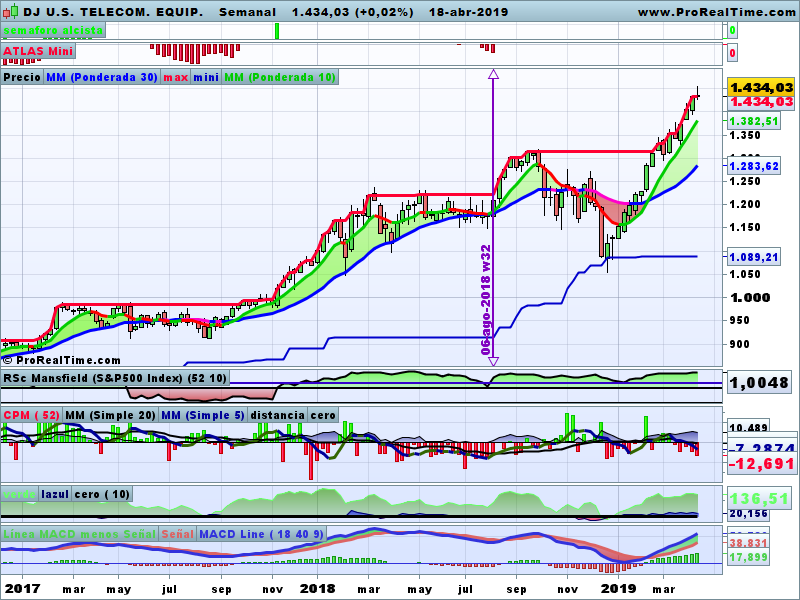Open 'RSc Mansfield (S&P500 Index) (52 10)' label
This screenshot has height=600, width=800.
coord(115,378)
